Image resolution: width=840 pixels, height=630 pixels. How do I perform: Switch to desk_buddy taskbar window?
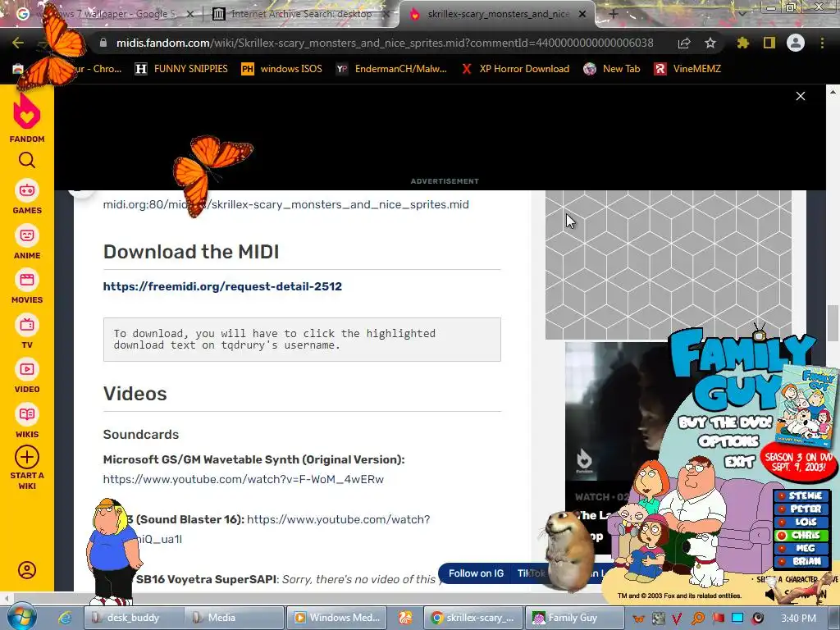134,618
